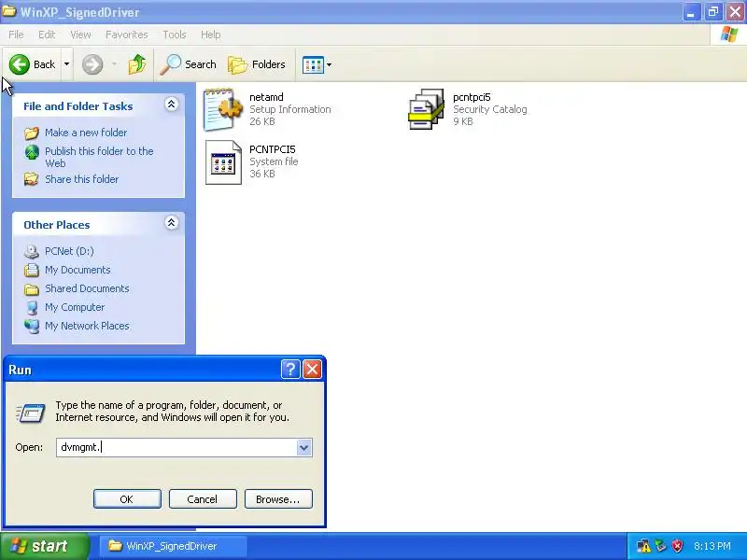This screenshot has height=560, width=747.
Task: Click Share this folder link
Action: pyautogui.click(x=81, y=179)
